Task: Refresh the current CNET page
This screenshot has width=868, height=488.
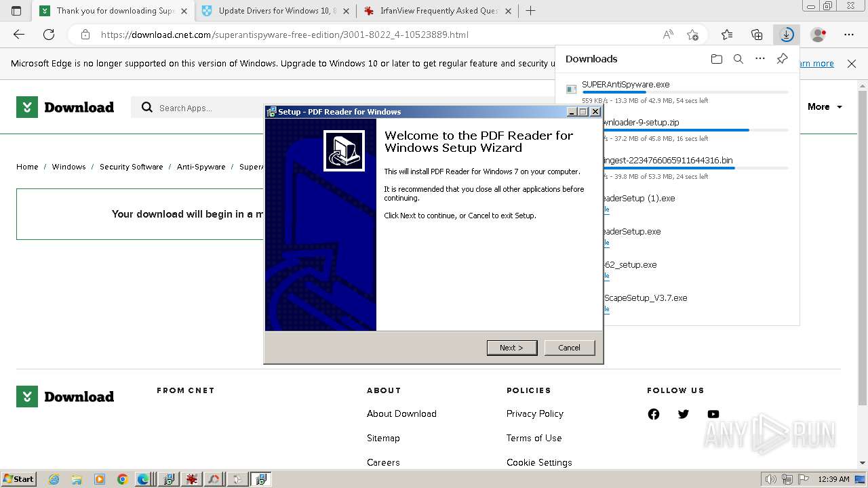Action: pyautogui.click(x=49, y=35)
